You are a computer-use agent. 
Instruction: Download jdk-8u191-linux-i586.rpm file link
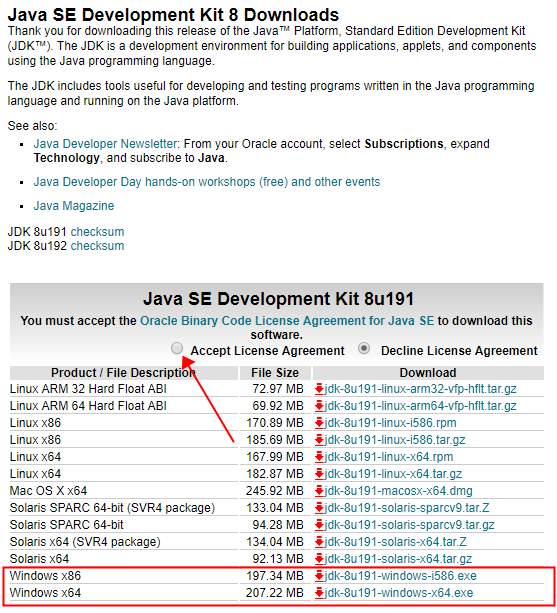click(x=390, y=423)
